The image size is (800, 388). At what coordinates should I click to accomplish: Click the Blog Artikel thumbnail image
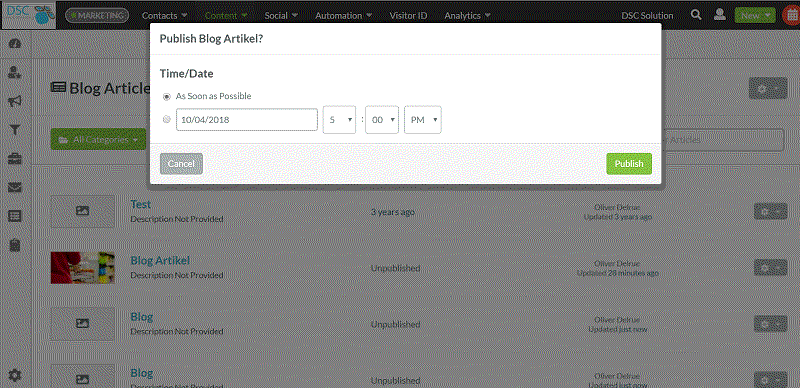pos(83,268)
